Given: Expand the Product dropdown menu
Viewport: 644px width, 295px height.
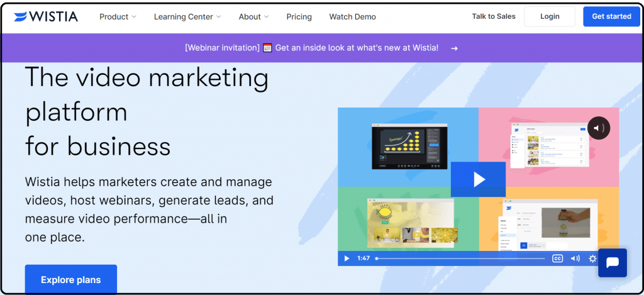Looking at the screenshot, I should tap(118, 17).
